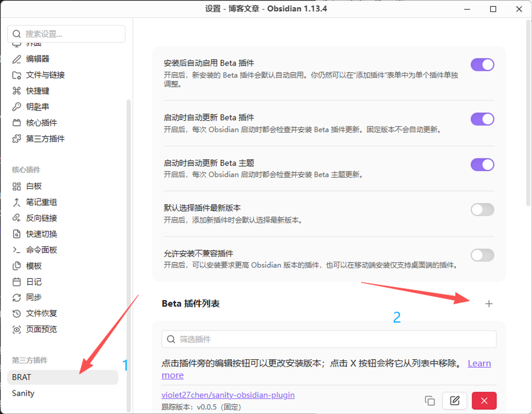Viewport: 532px width, 414px height.
Task: Click the 页面预览 preview icon
Action: pyautogui.click(x=17, y=329)
